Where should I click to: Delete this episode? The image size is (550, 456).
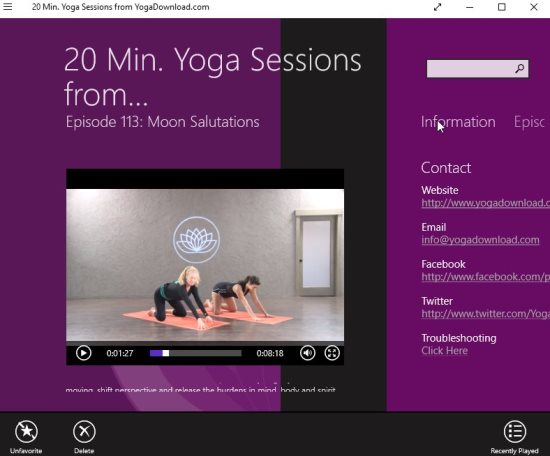point(84,437)
